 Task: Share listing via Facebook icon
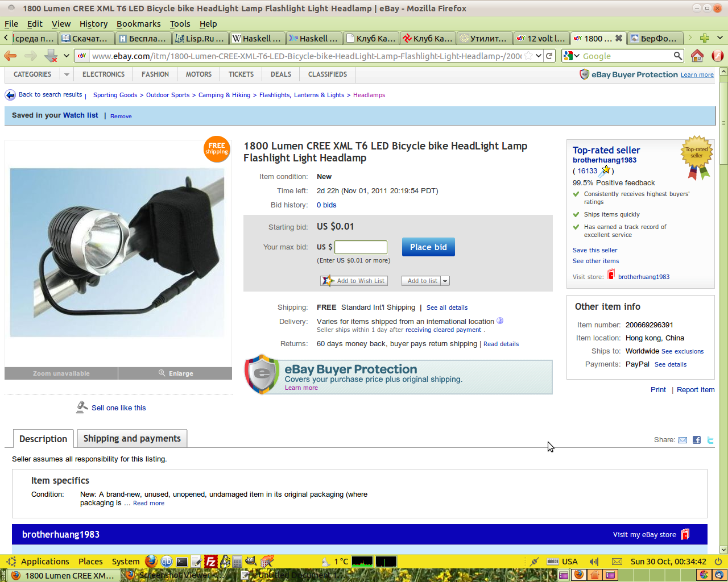click(x=697, y=440)
